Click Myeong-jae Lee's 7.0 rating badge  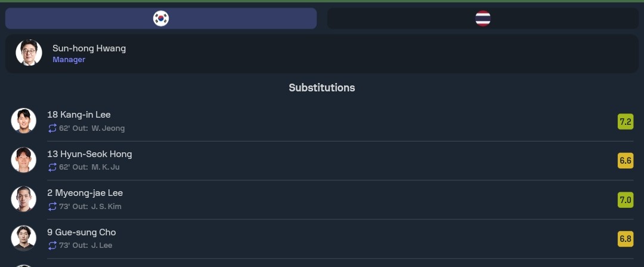pyautogui.click(x=625, y=200)
